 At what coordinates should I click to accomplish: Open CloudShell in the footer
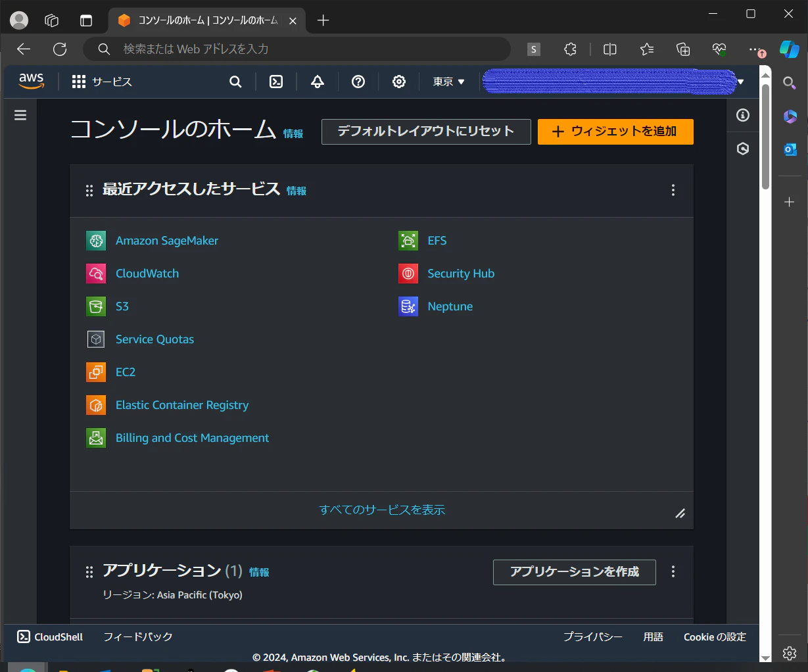tap(50, 636)
